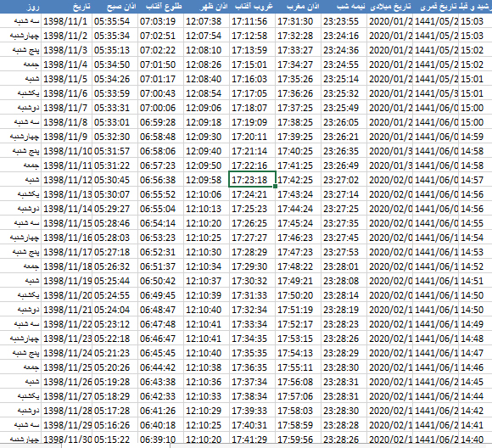Select the نيمه شب header cell
The image size is (492, 448).
(x=344, y=6)
